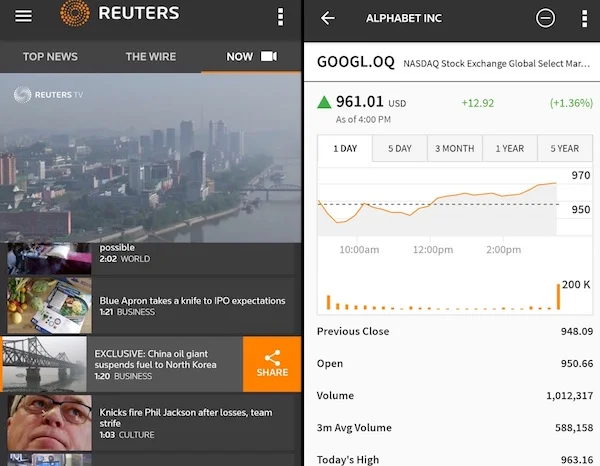Tap the green up-triangle price indicator
The image size is (600, 466).
coord(324,102)
